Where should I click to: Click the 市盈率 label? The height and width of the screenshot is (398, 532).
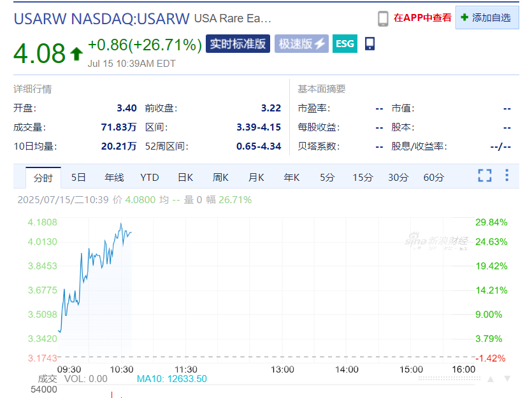click(x=314, y=108)
